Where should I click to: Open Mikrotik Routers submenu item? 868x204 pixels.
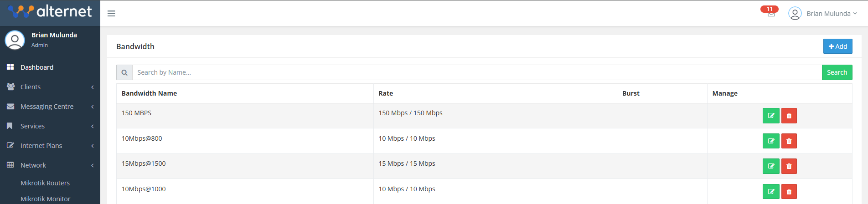45,183
